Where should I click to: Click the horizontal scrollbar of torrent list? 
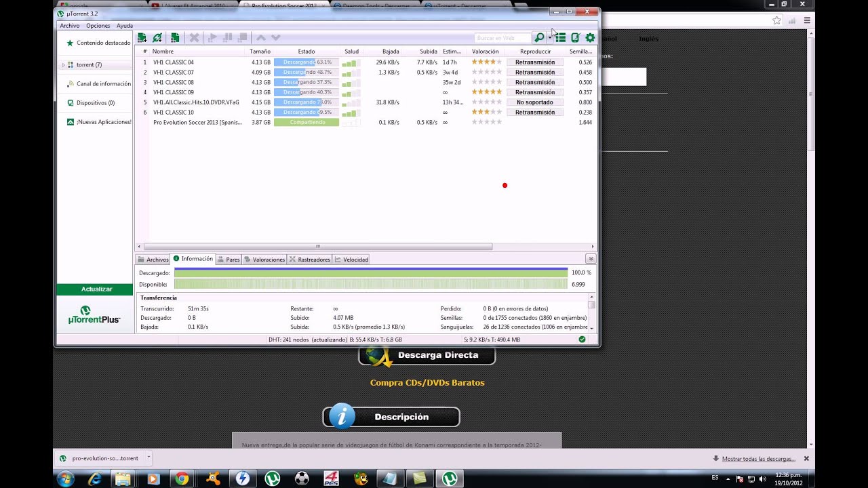(x=318, y=247)
